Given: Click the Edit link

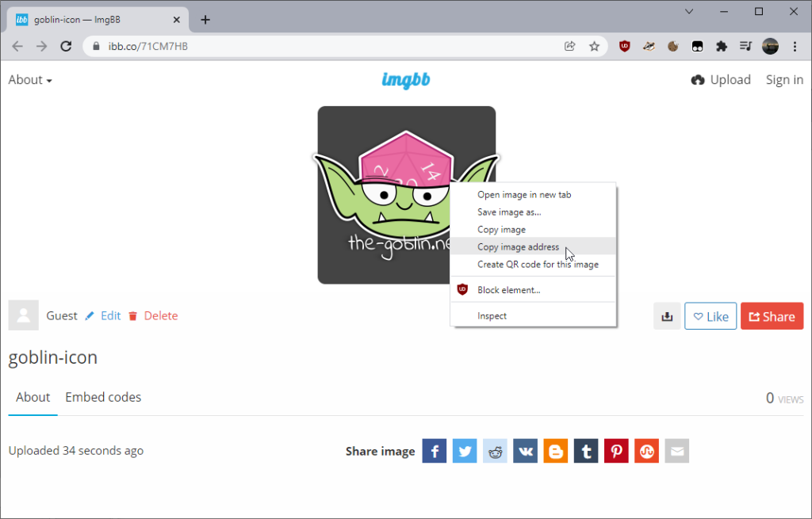Looking at the screenshot, I should pyautogui.click(x=103, y=315).
